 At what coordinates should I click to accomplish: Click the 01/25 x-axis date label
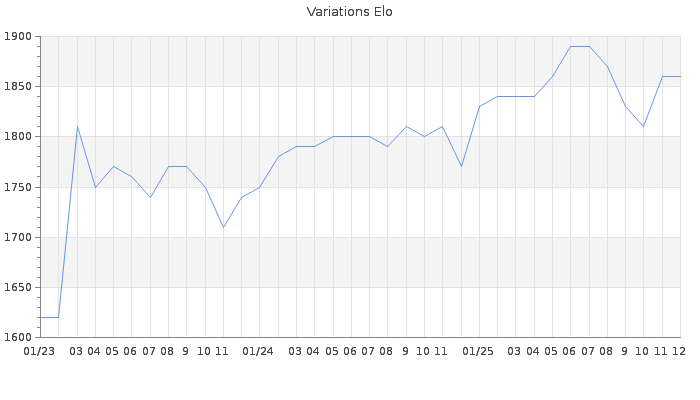(x=478, y=351)
